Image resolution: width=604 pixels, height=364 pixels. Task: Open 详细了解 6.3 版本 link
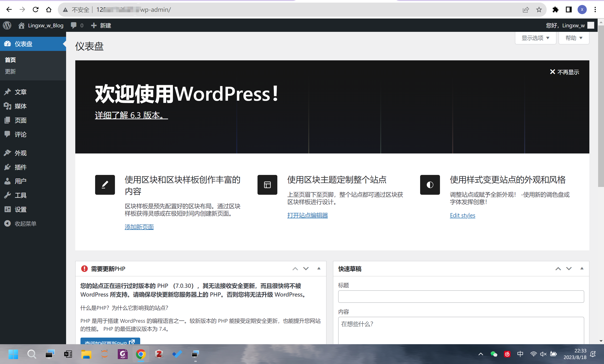click(x=131, y=115)
